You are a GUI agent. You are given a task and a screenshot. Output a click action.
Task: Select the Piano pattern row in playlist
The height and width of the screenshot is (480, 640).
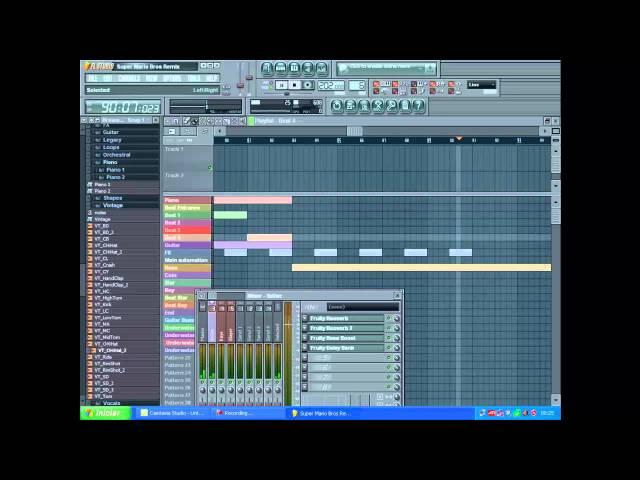tap(187, 200)
